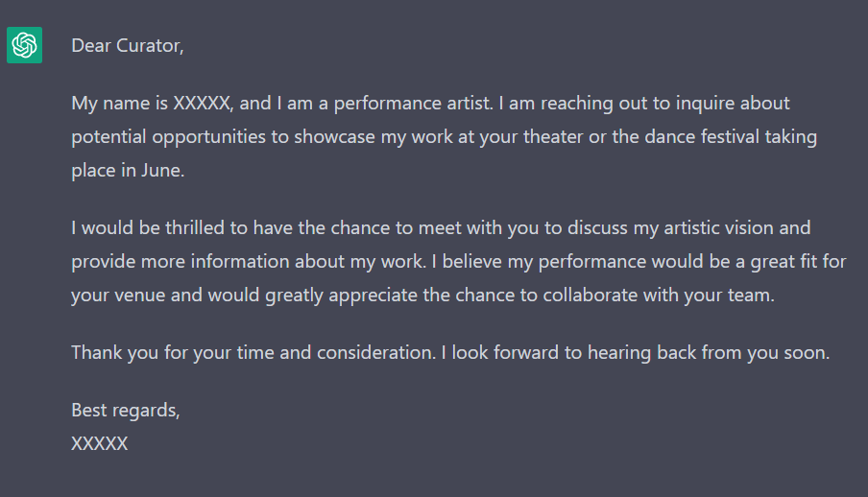This screenshot has height=497, width=868.
Task: Click the words 'dance festival taking'
Action: [731, 137]
